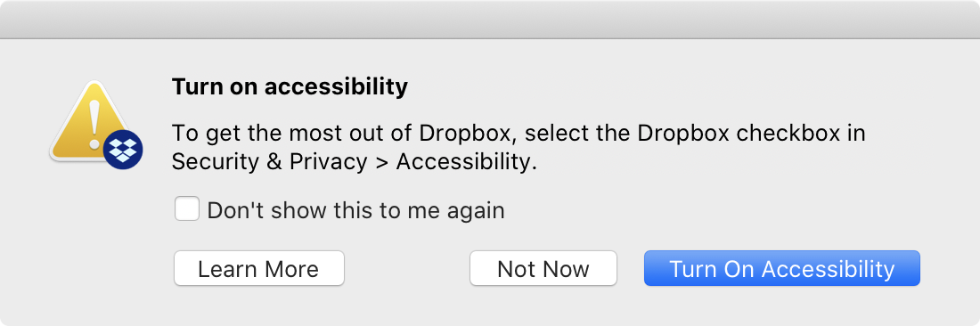980x326 pixels.
Task: Click the blue Dropbox logo badge
Action: (123, 151)
